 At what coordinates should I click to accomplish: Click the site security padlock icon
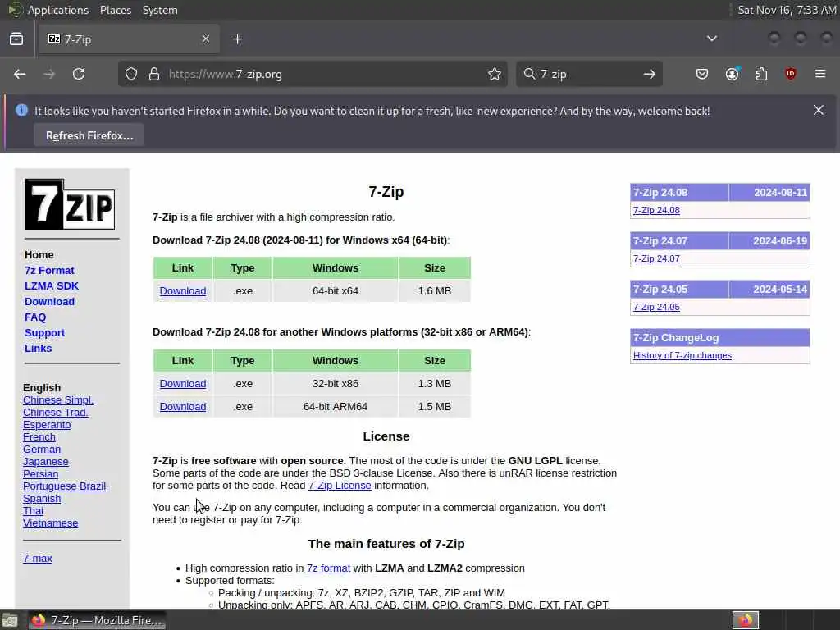point(154,74)
